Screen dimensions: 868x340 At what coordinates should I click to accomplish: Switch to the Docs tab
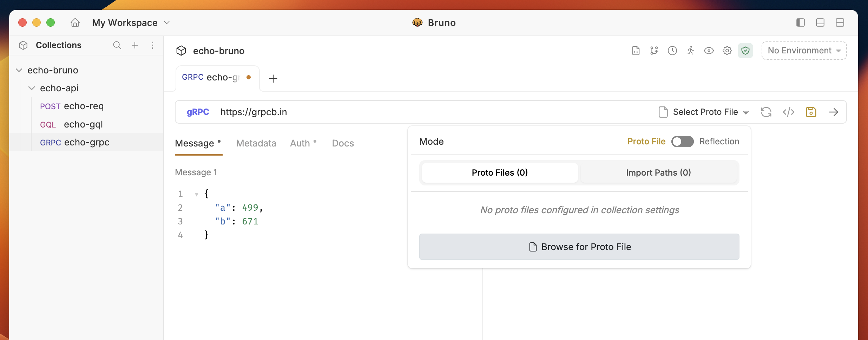[343, 143]
